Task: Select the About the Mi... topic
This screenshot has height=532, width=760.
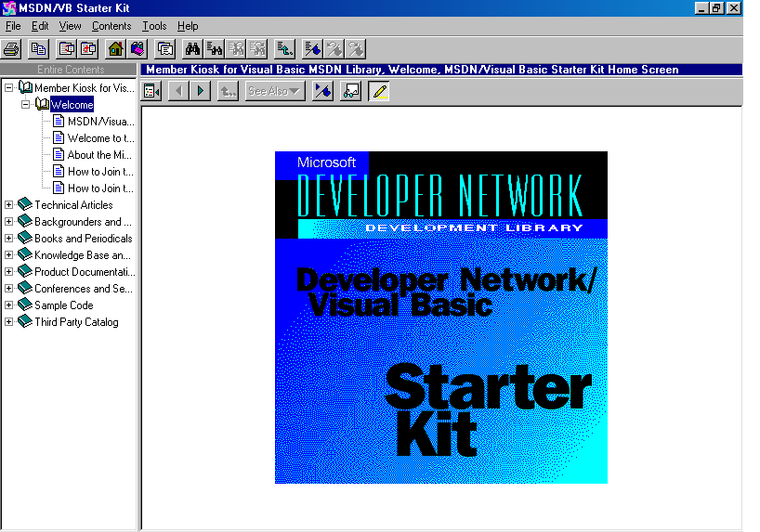Action: coord(99,154)
